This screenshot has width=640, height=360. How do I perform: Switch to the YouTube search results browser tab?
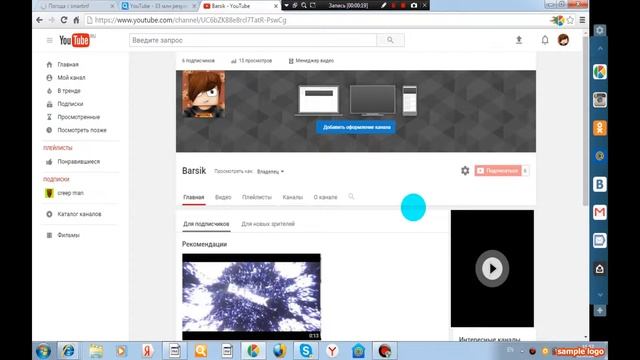pyautogui.click(x=159, y=6)
